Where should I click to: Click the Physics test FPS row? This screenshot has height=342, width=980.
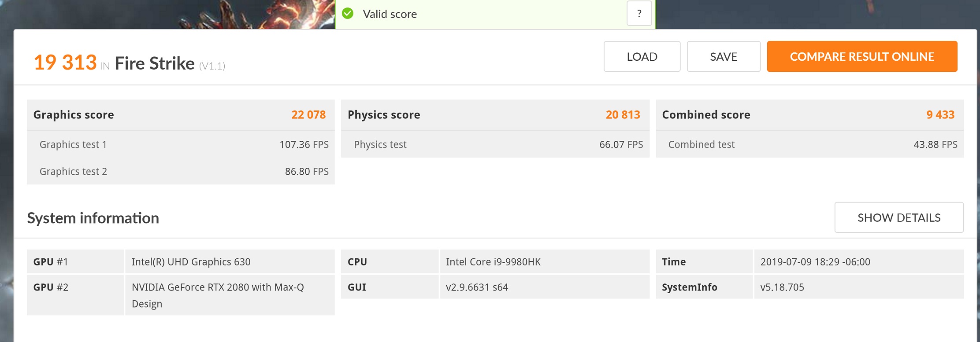click(x=495, y=144)
